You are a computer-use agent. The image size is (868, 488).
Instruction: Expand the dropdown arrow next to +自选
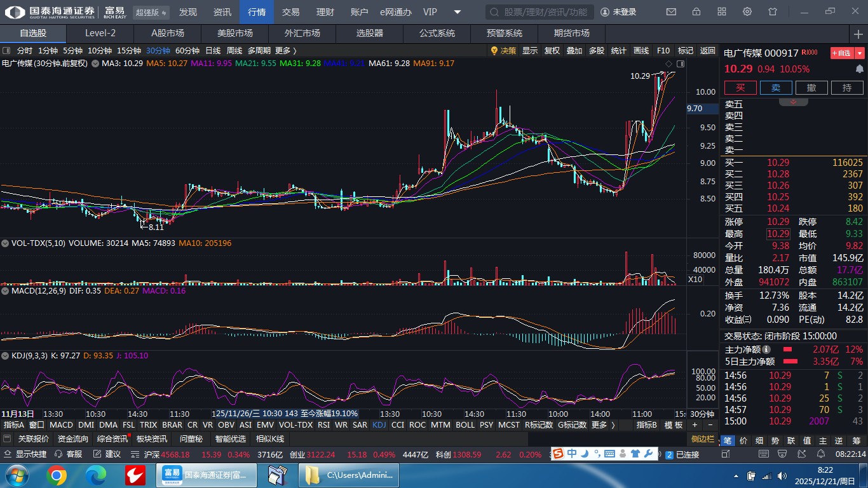(860, 53)
